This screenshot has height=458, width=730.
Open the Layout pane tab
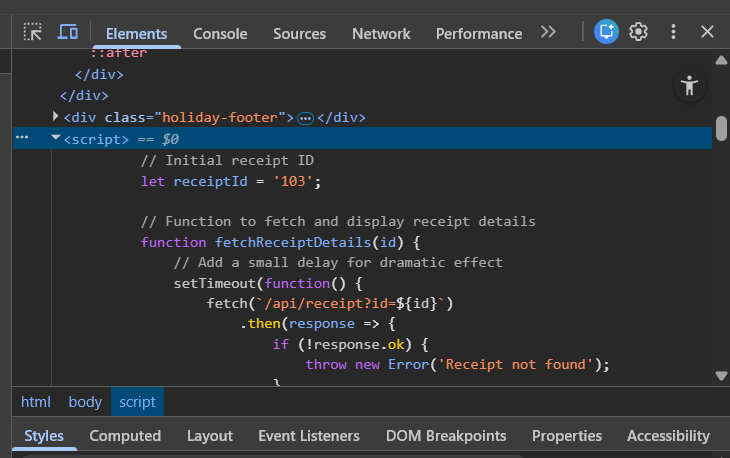210,436
